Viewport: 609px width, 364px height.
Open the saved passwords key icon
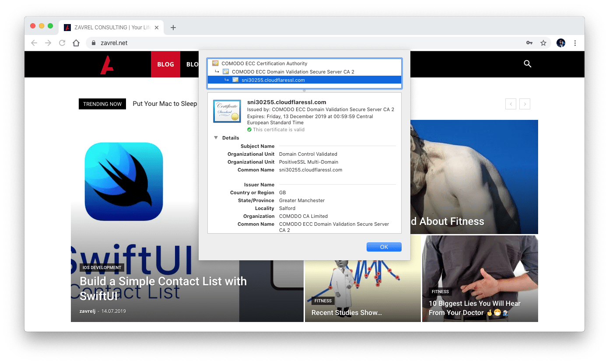[x=529, y=43]
